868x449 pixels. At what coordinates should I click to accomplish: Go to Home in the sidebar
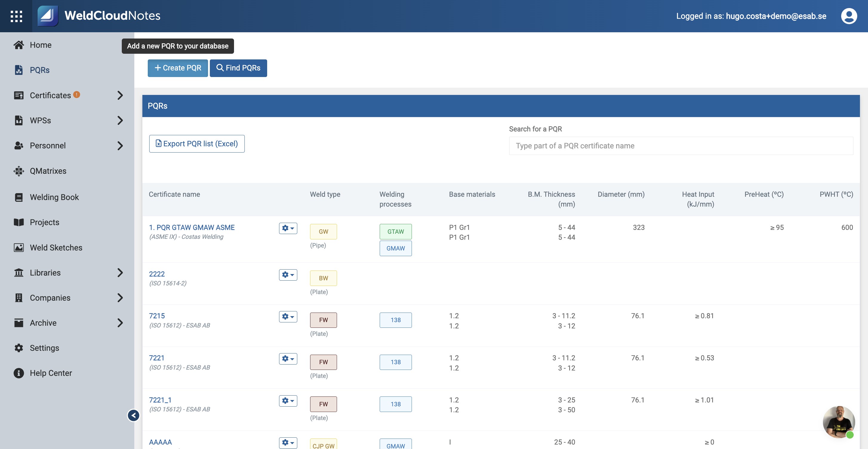tap(40, 45)
